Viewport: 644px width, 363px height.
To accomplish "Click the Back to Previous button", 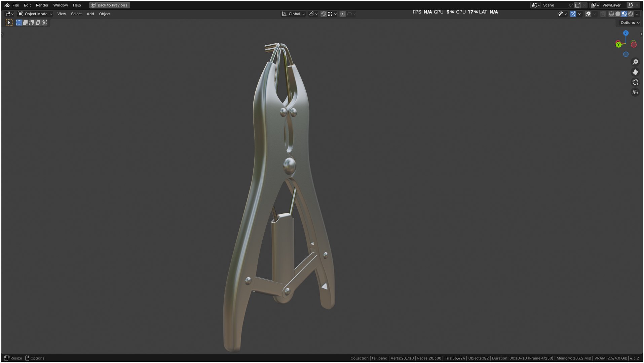I will [110, 5].
